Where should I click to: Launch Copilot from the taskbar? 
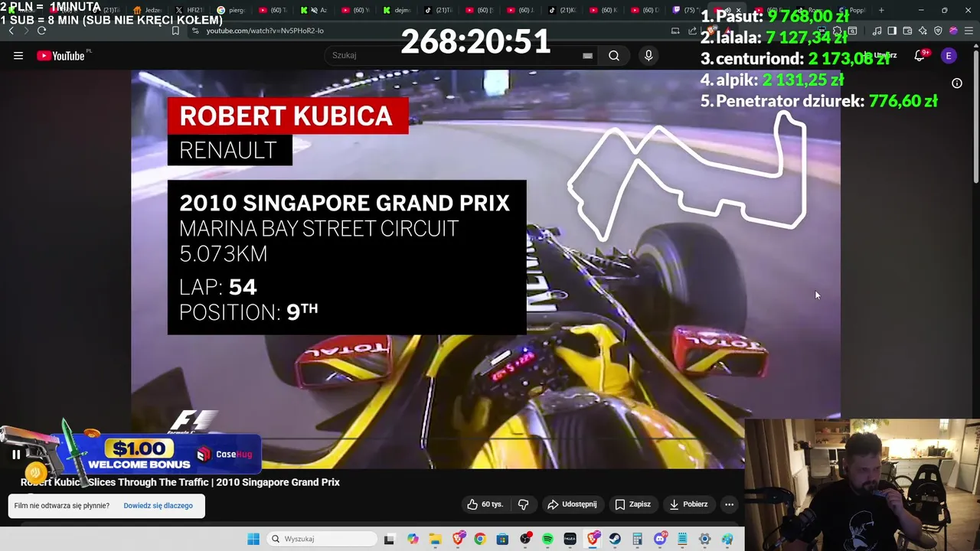tap(413, 539)
